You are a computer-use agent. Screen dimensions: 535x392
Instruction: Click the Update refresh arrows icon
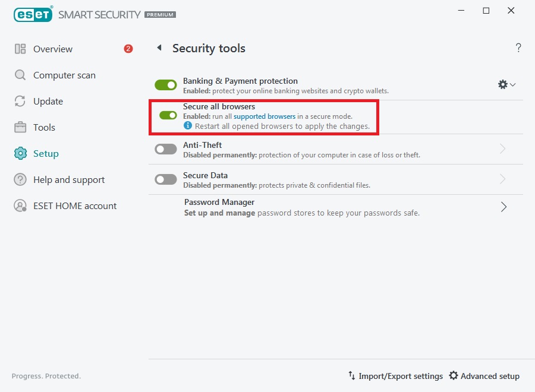pos(20,102)
